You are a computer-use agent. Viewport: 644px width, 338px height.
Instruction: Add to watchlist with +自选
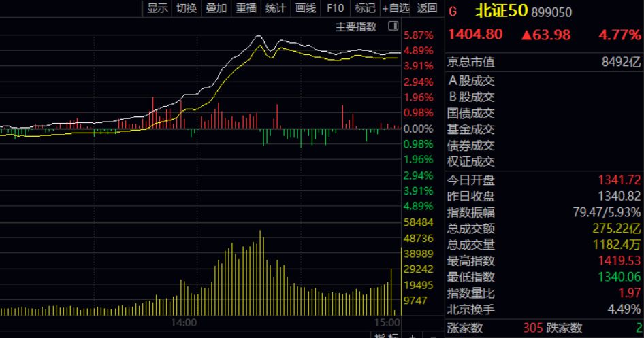tap(396, 8)
